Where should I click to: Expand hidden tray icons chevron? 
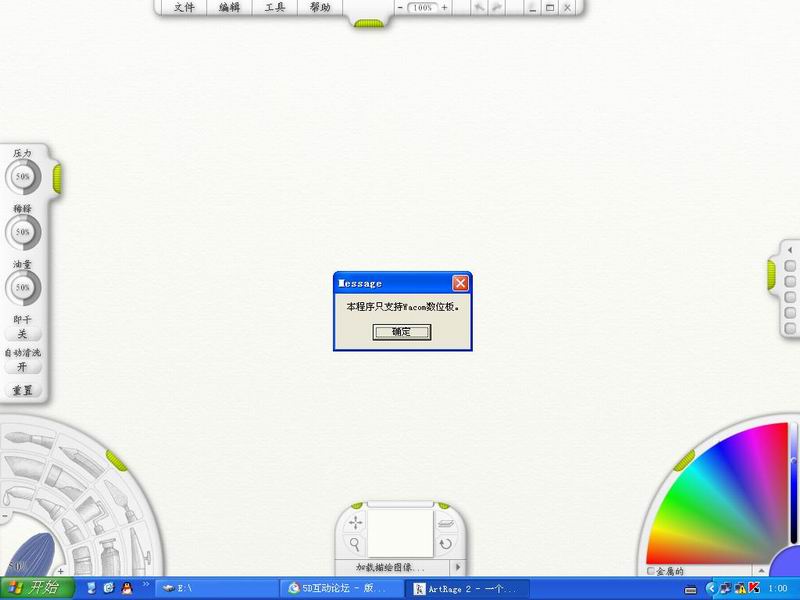click(x=711, y=588)
